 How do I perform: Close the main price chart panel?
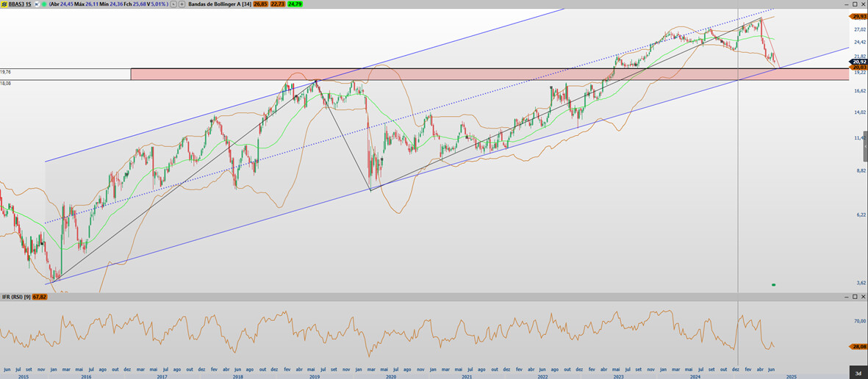pos(863,4)
